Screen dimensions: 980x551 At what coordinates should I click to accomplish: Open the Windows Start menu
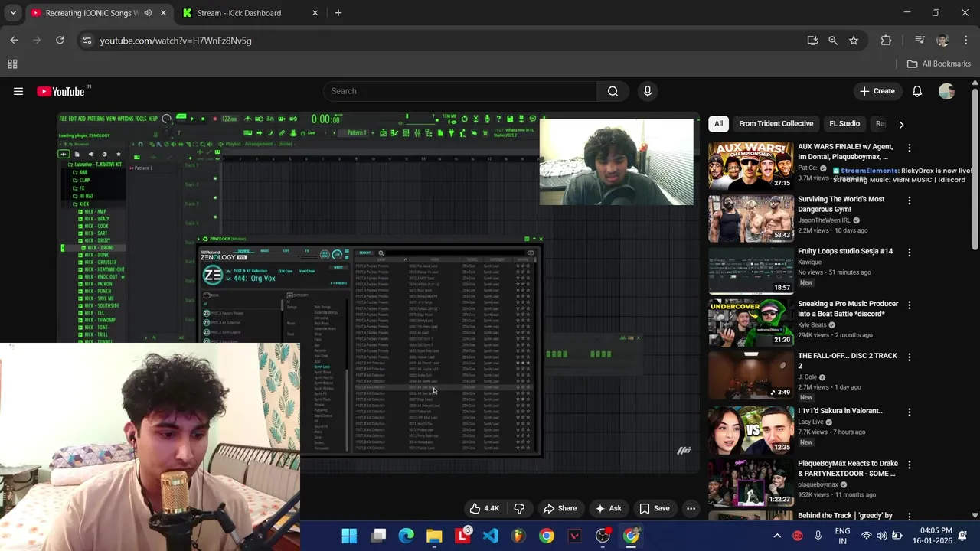(349, 536)
